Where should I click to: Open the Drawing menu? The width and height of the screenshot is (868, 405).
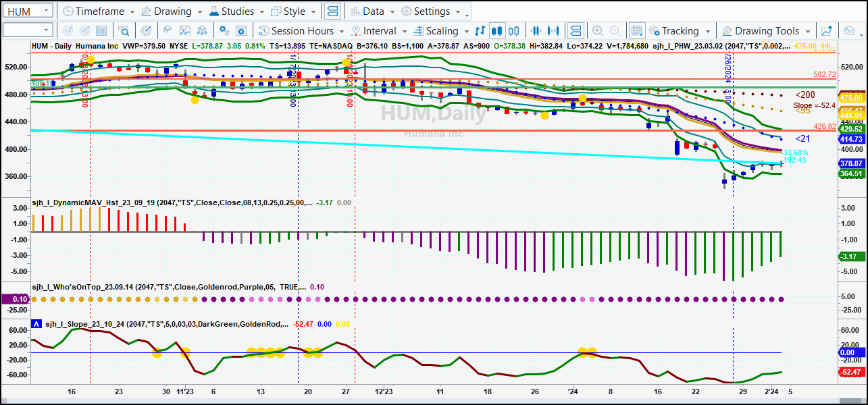tap(172, 11)
